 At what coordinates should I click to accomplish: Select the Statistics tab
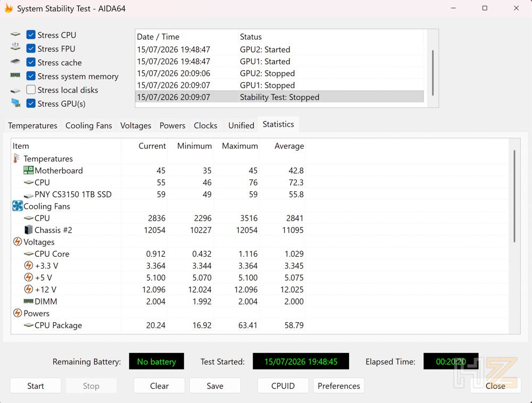[278, 124]
